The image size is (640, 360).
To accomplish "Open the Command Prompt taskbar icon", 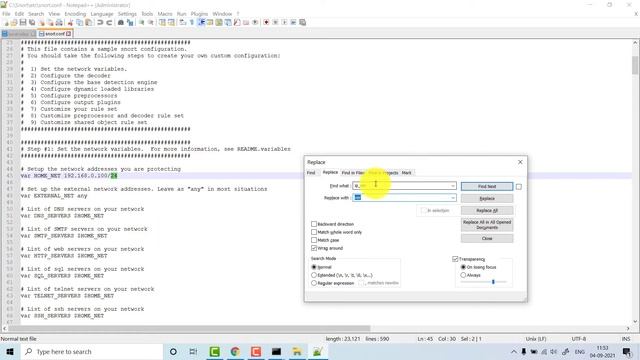I will click(276, 351).
